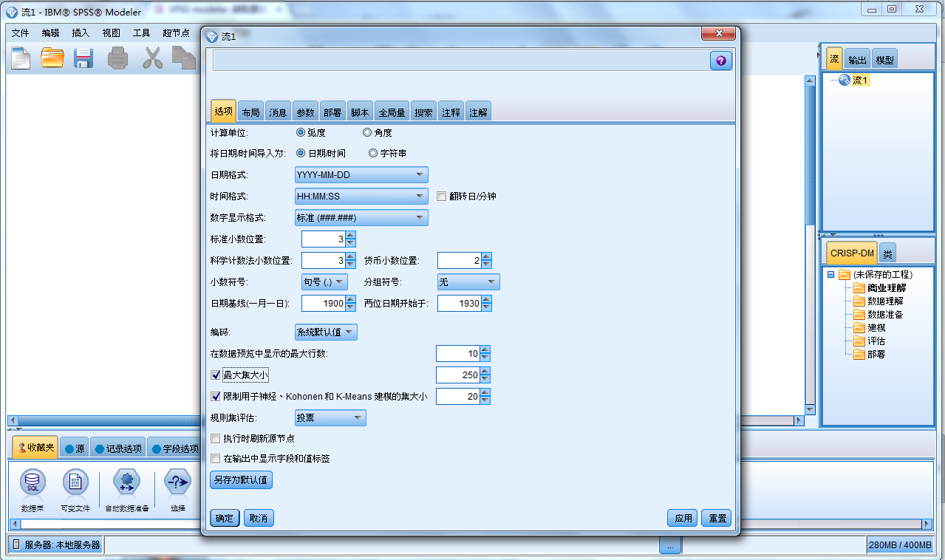Image resolution: width=945 pixels, height=560 pixels.
Task: Click 应用 button
Action: pos(683,518)
